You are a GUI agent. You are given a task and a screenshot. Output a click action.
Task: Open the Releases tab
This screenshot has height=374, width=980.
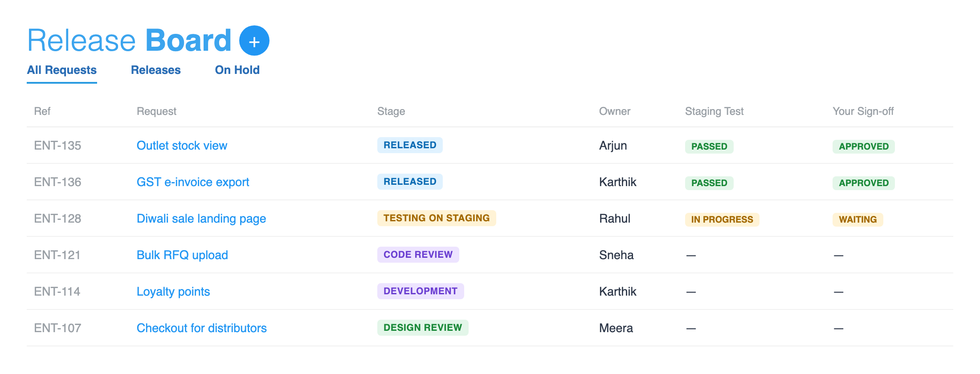click(x=156, y=70)
